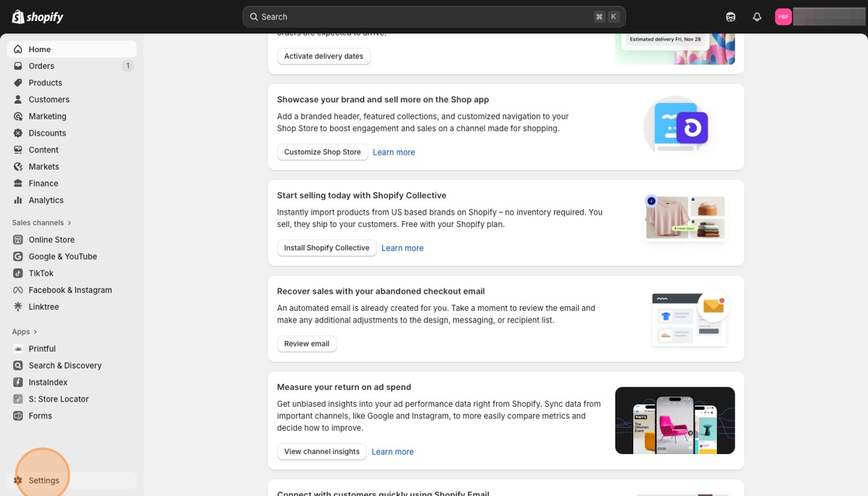Click the View channel insights button
This screenshot has height=496, width=868.
point(322,451)
